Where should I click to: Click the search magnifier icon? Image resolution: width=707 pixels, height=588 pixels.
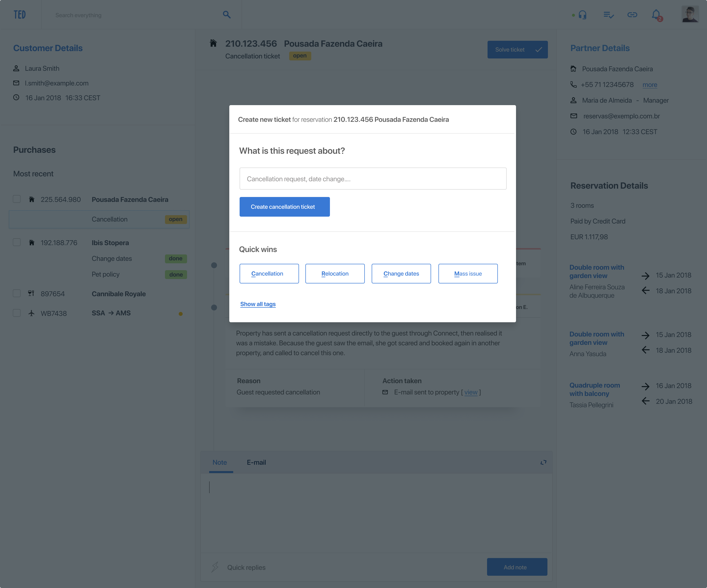pyautogui.click(x=227, y=15)
